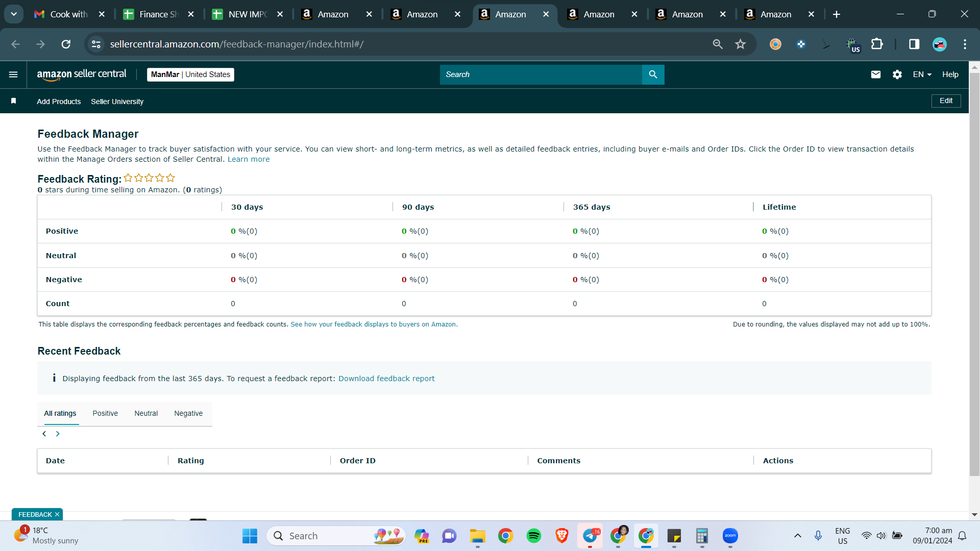Open the Windows Start button

250,536
